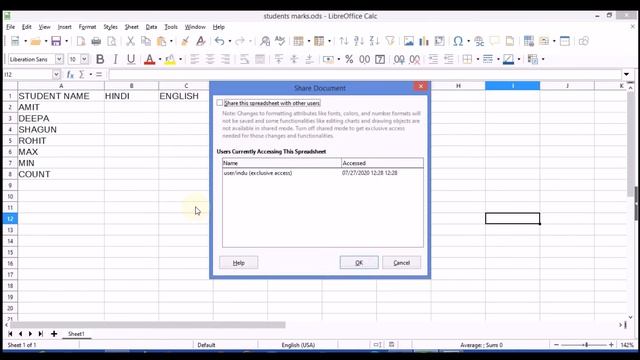Select column J header
Screen dimensions: 640x360
click(x=567, y=86)
